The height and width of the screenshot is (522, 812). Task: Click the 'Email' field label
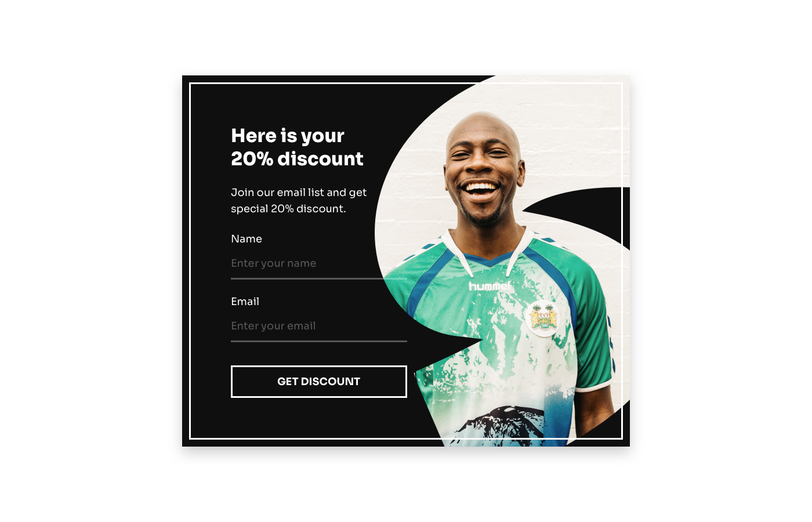[245, 302]
